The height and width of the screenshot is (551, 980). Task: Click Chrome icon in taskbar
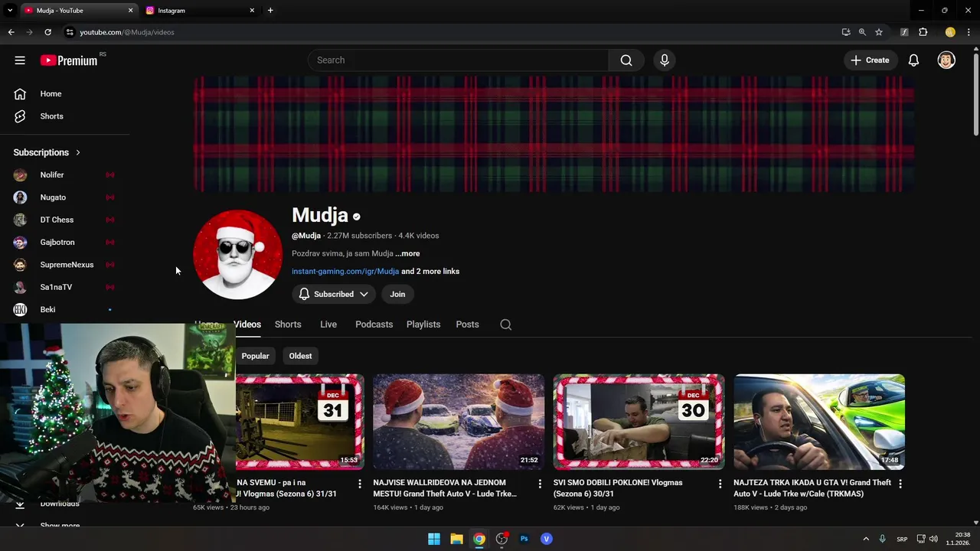(479, 539)
